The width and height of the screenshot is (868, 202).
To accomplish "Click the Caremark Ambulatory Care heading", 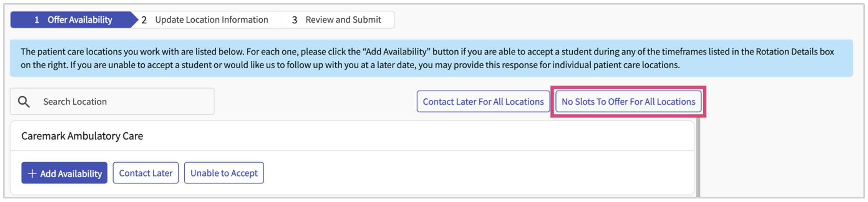I will pyautogui.click(x=82, y=136).
